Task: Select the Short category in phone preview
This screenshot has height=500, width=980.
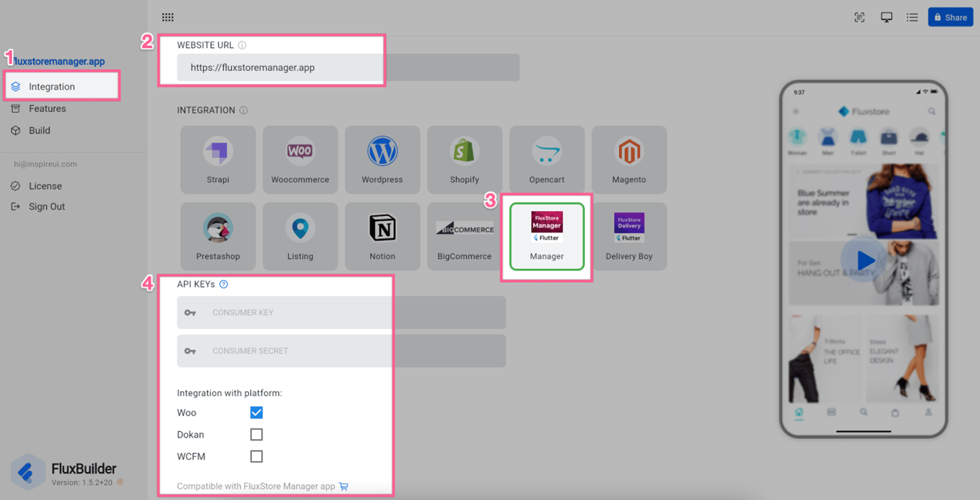Action: [889, 141]
